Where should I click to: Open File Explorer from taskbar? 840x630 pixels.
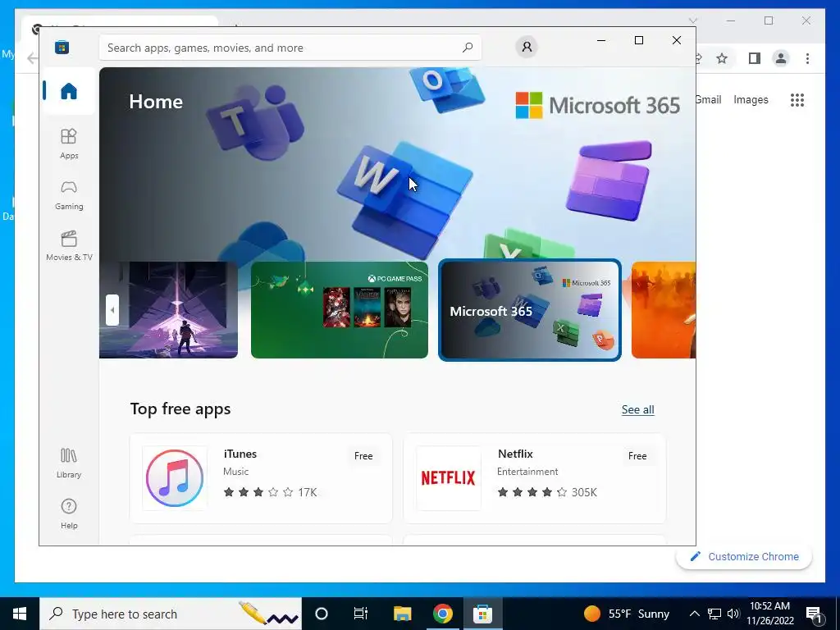point(402,614)
